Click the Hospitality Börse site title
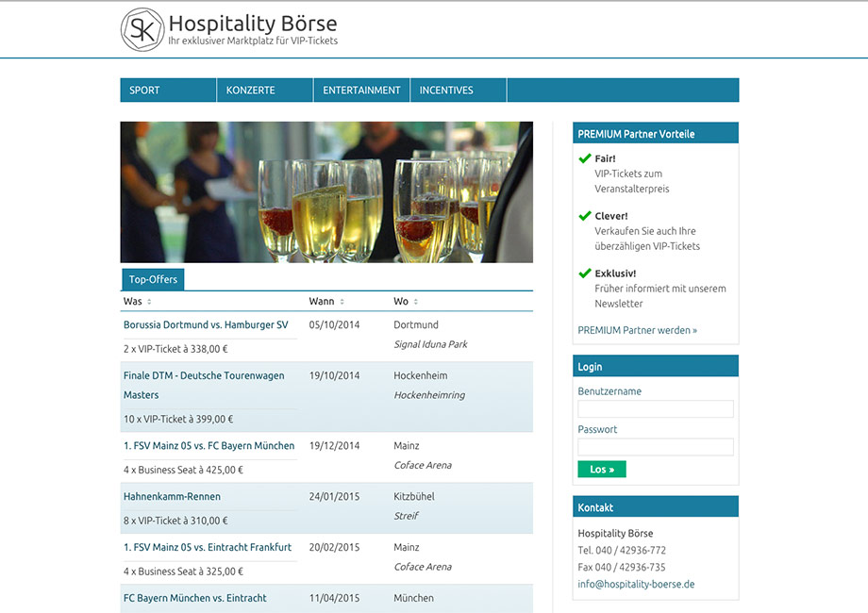Screen dimensions: 868x613 pos(253,24)
